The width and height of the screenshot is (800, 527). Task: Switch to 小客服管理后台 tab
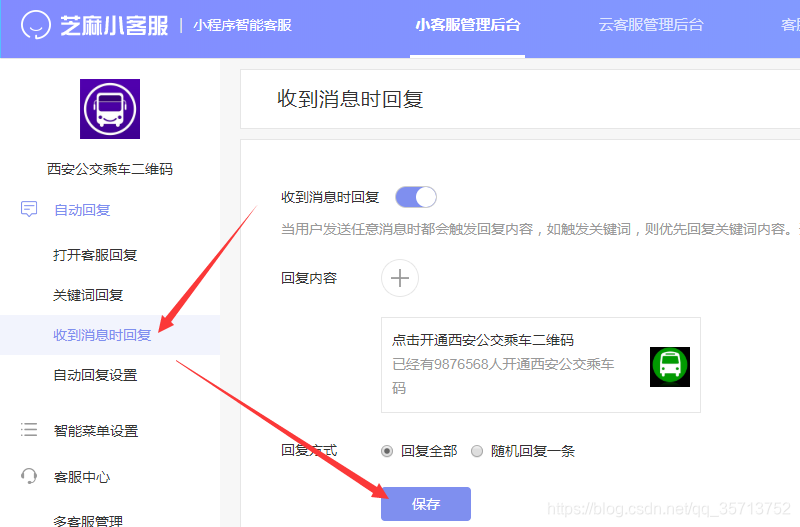click(x=467, y=25)
